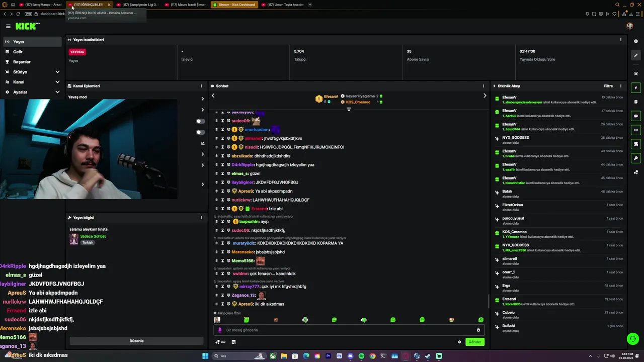Toggle the lower switch in Kanal Eylemleri
Image resolution: width=644 pixels, height=362 pixels.
click(x=200, y=132)
